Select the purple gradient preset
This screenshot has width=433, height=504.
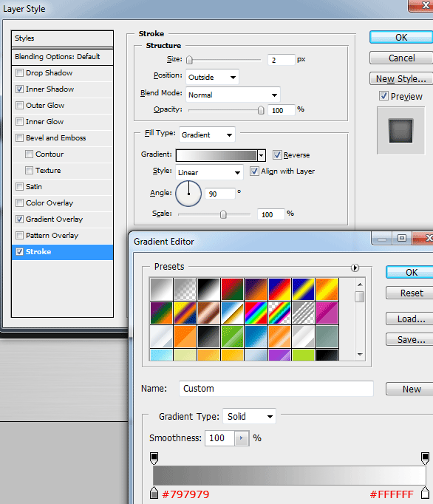click(x=279, y=355)
